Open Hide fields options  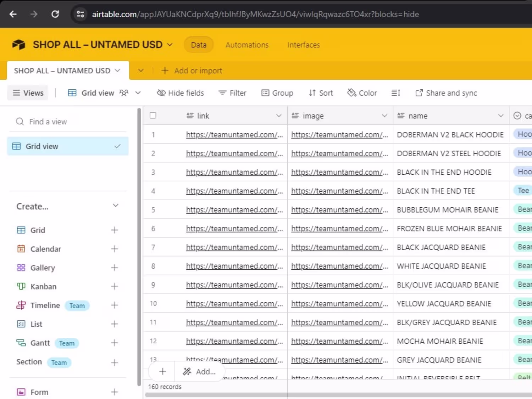(181, 93)
